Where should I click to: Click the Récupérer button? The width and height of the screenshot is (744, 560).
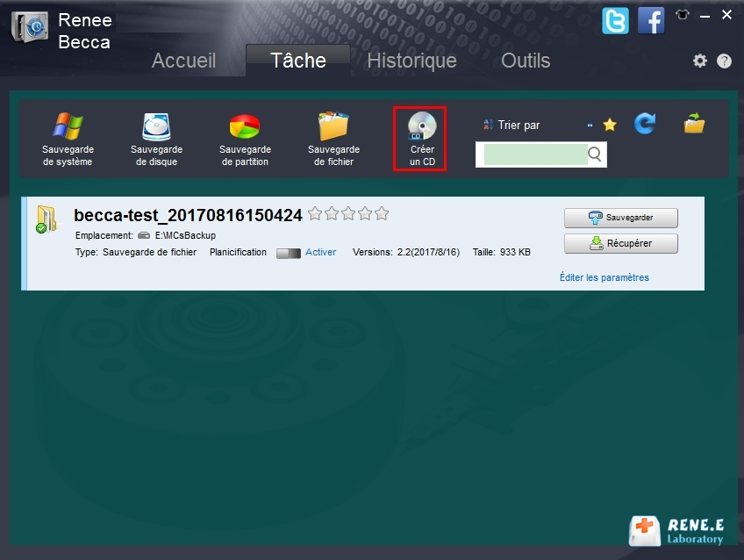coord(621,243)
